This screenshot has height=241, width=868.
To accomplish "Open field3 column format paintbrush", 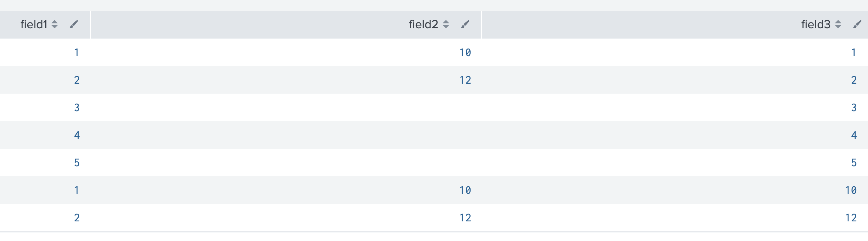I will (x=857, y=24).
